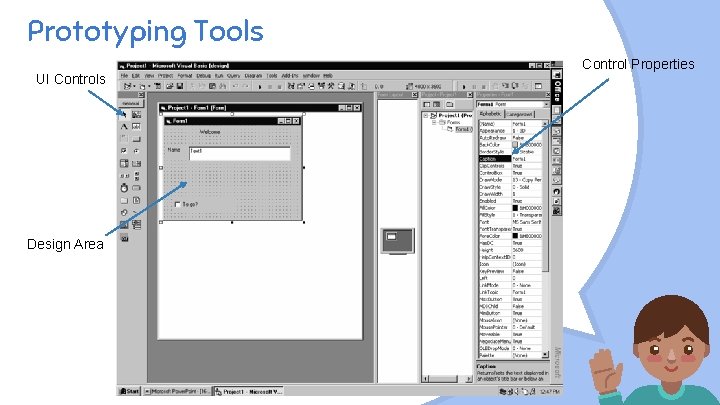This screenshot has height=405, width=720.
Task: Open the Format menu
Action: (x=185, y=76)
